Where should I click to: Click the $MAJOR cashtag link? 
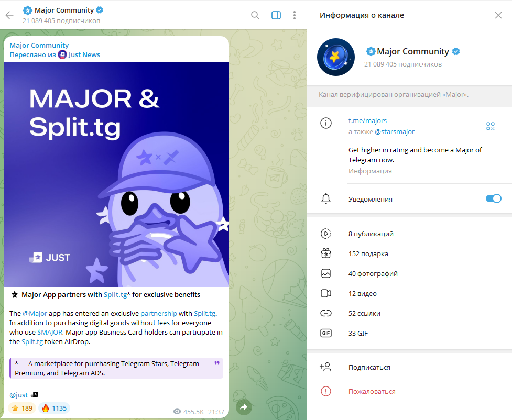coord(50,332)
